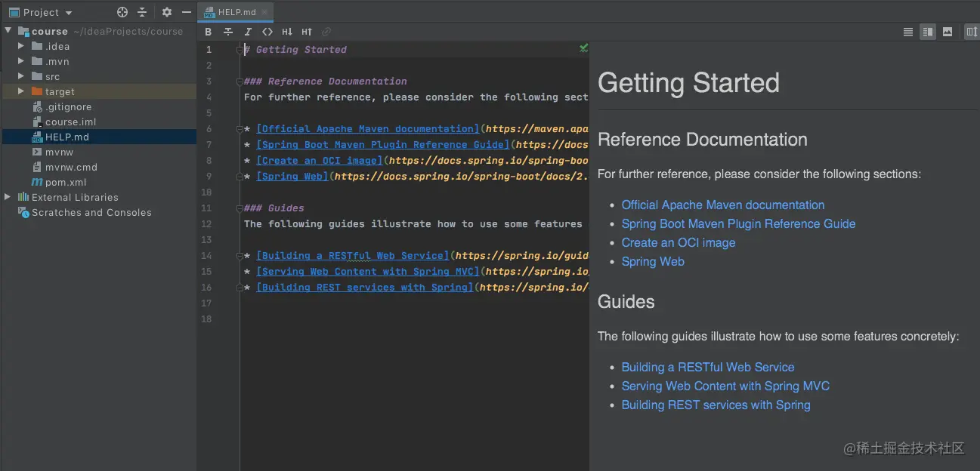Open Project panel settings gear

(167, 12)
